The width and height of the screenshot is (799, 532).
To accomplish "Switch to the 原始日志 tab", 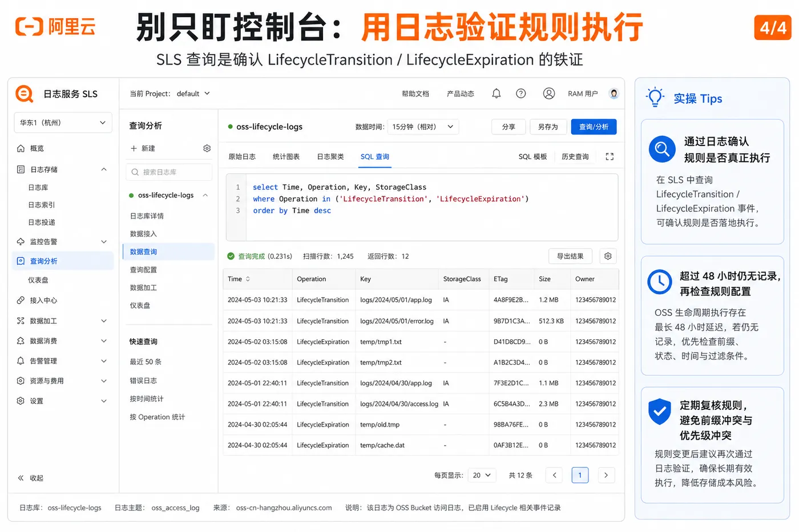I will click(242, 157).
